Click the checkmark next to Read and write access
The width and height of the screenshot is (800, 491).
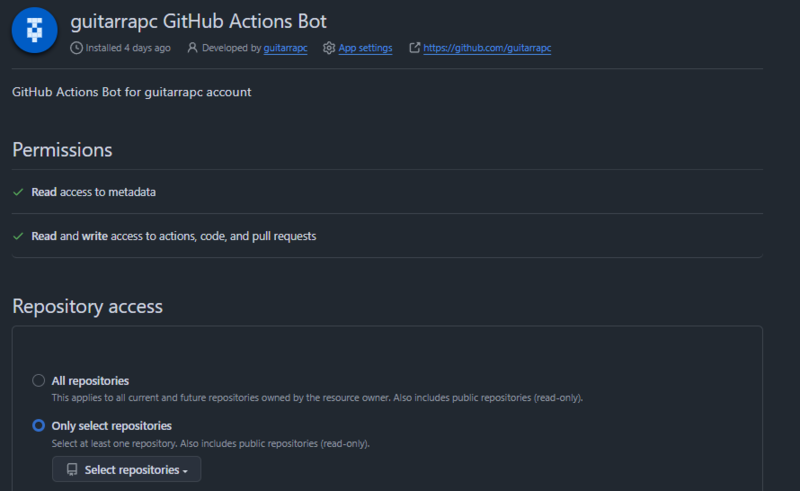tap(18, 236)
